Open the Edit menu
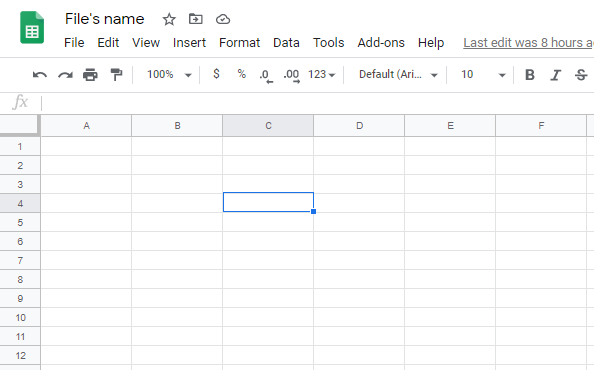The image size is (594, 370). coord(108,42)
